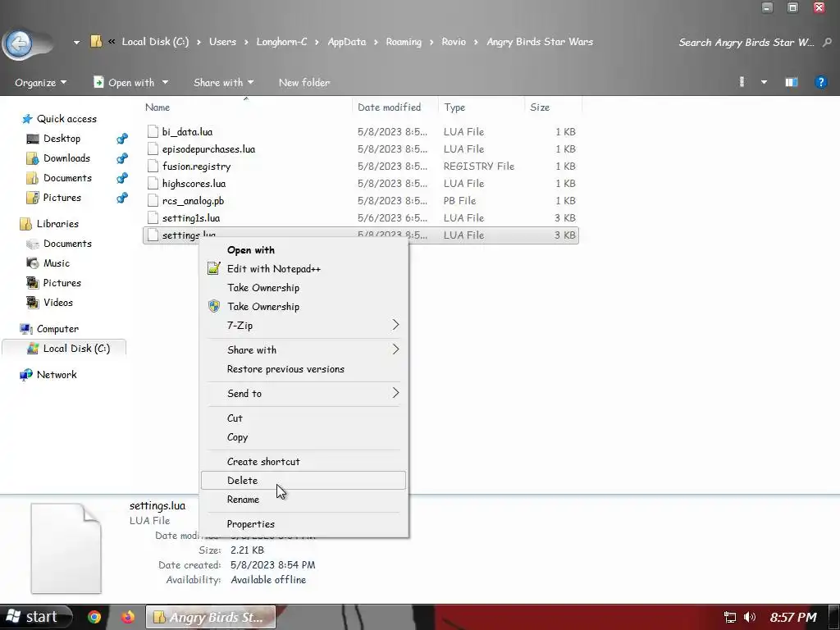Select the fusion.registry file
Viewport: 840px width, 630px height.
click(x=361, y=166)
